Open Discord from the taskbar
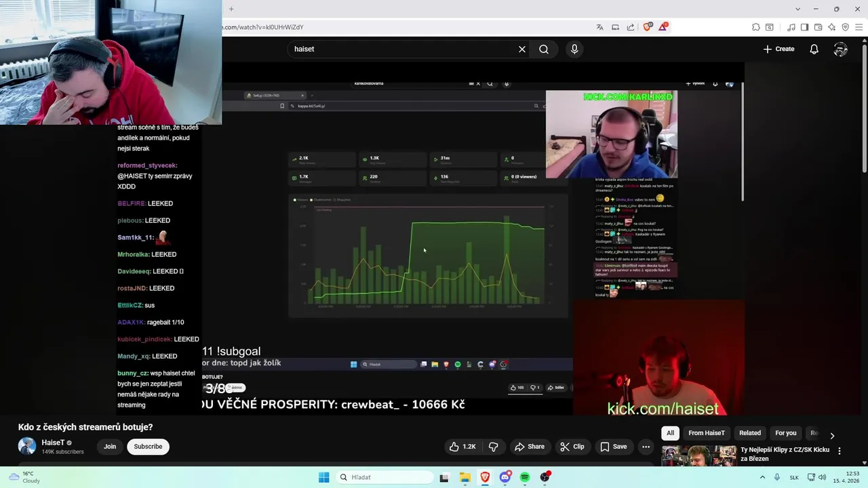 (x=505, y=477)
